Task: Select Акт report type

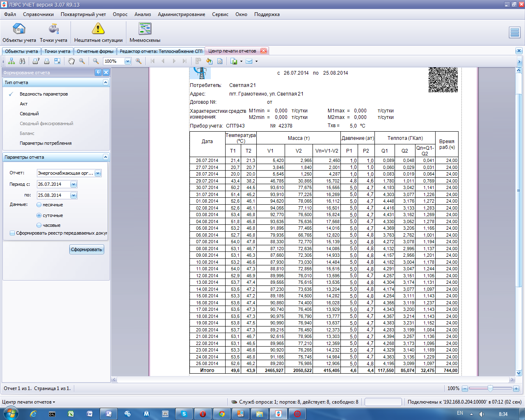Action: pos(23,104)
